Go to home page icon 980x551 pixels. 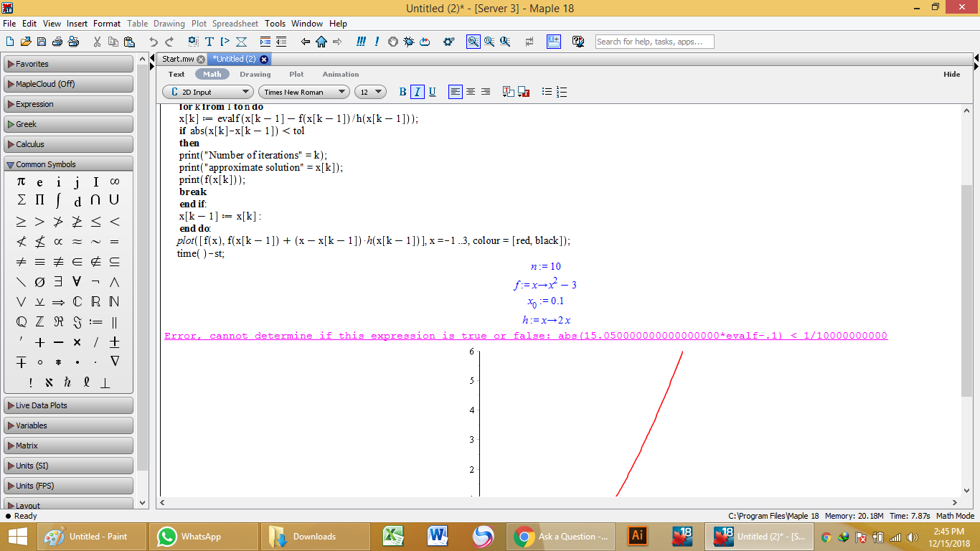pos(321,42)
